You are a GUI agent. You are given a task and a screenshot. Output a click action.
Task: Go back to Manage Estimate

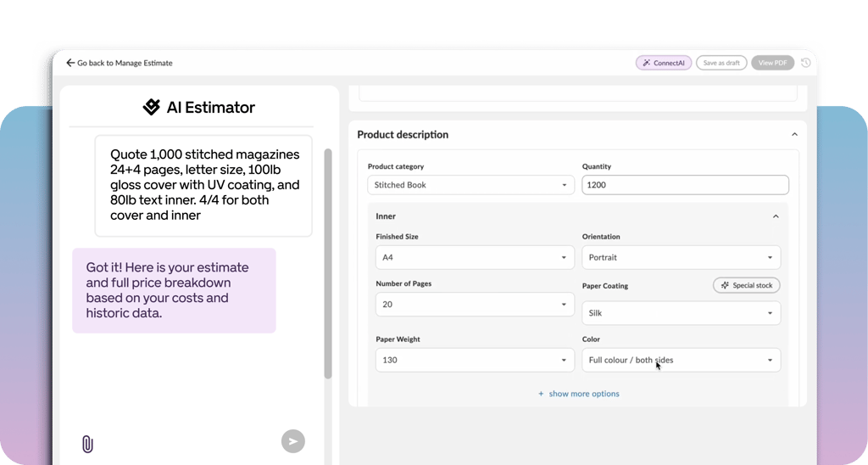(x=119, y=63)
